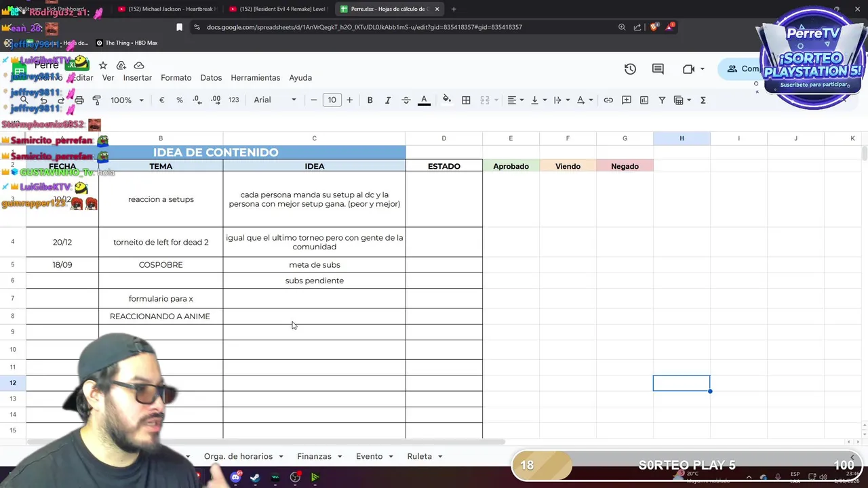Open Michael Jackson Heartbreak browser tab
This screenshot has width=868, height=488.
(166, 9)
